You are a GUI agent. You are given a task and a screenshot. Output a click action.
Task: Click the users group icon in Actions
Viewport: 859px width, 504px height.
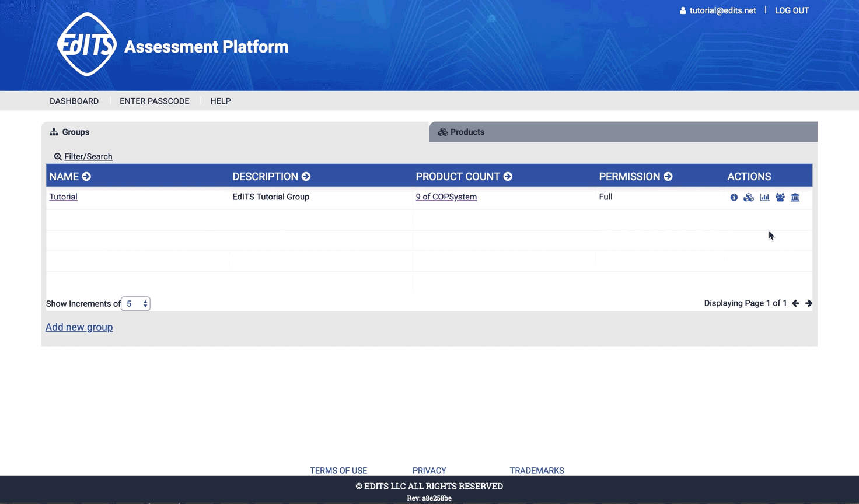tap(780, 197)
